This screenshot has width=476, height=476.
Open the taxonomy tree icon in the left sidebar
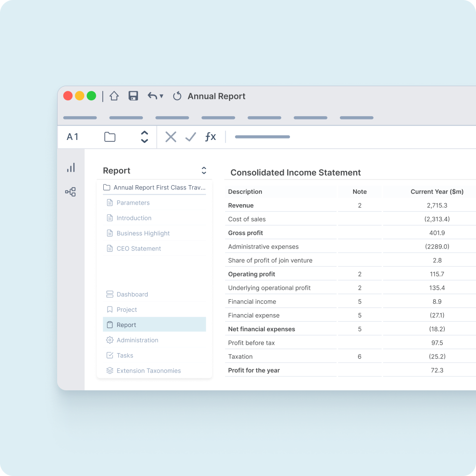(71, 191)
